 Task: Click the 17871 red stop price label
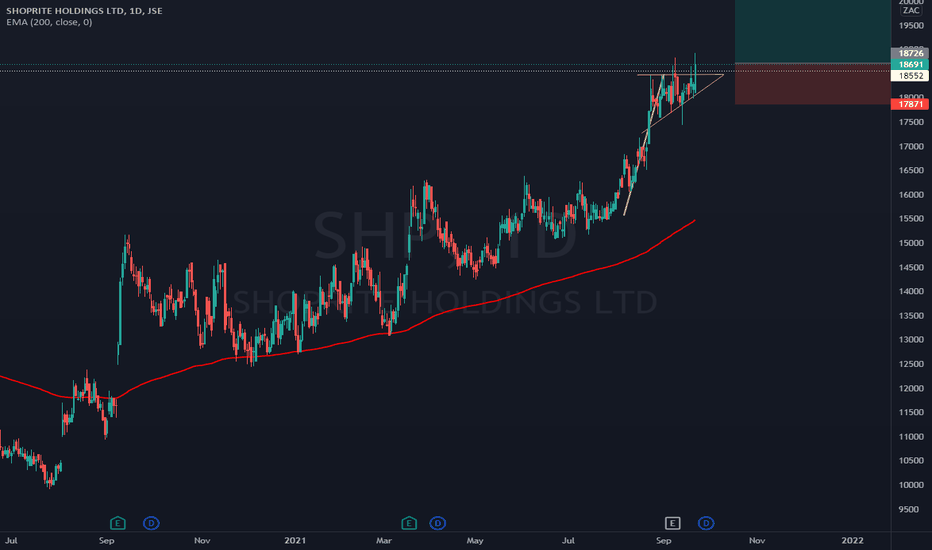tap(910, 104)
